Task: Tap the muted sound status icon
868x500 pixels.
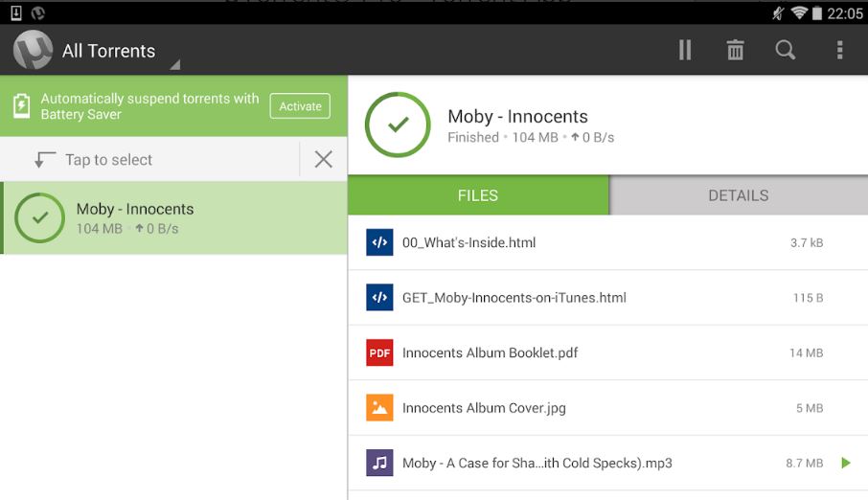Action: click(778, 12)
